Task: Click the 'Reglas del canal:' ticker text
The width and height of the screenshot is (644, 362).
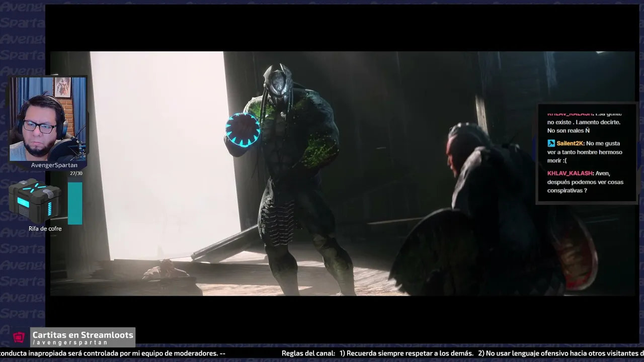Action: [308, 353]
